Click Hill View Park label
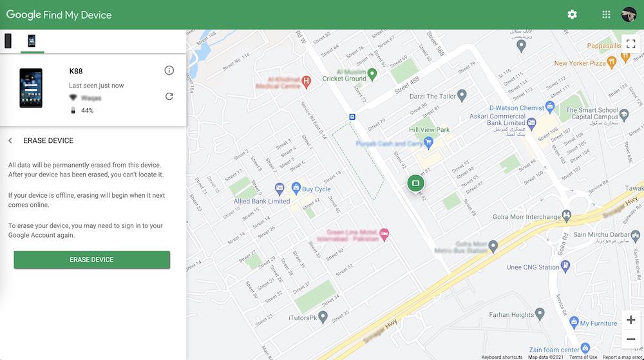Image resolution: width=644 pixels, height=360 pixels. (x=429, y=129)
